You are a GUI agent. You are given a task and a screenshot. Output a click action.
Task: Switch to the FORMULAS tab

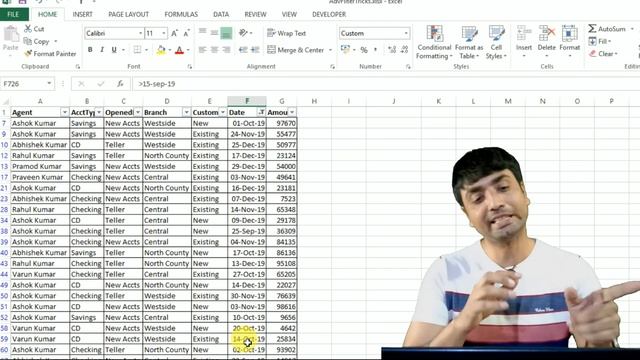181,14
